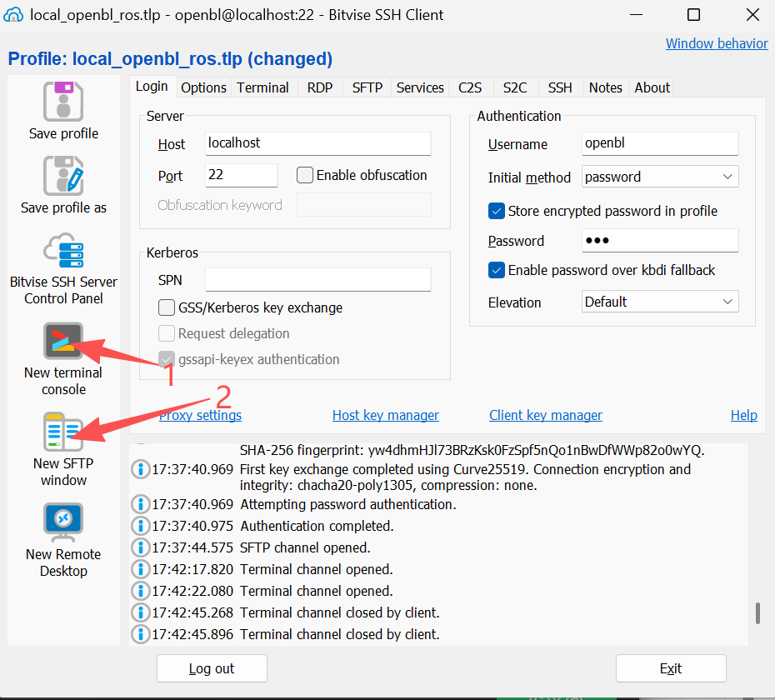Uncheck Store encrypted password in profile
The image size is (775, 700).
click(497, 211)
